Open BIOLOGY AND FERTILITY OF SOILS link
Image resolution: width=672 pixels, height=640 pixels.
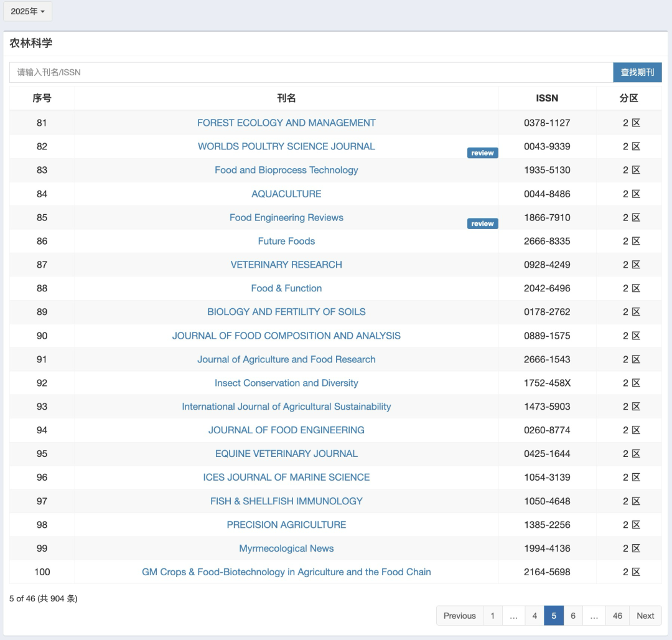point(286,312)
